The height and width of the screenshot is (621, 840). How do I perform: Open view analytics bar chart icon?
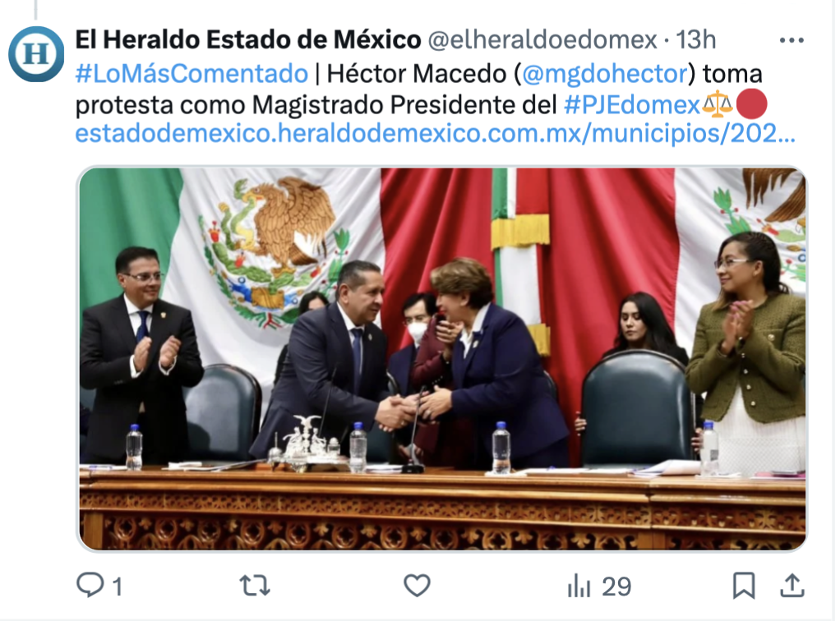pyautogui.click(x=579, y=586)
